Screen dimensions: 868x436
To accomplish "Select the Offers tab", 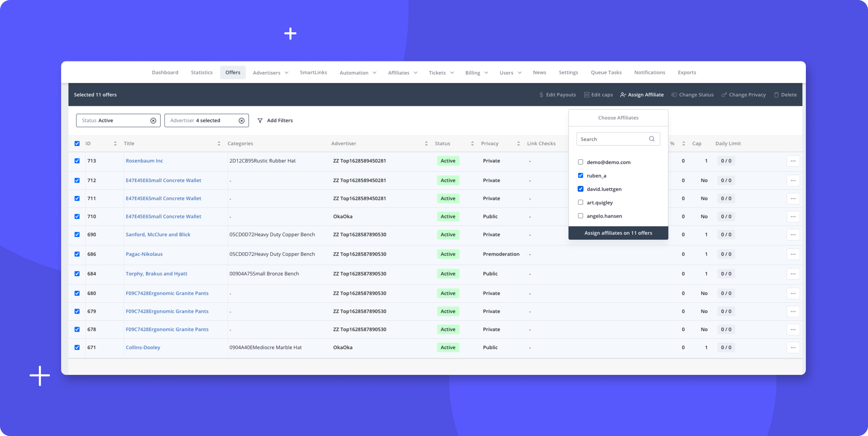I will [x=233, y=73].
